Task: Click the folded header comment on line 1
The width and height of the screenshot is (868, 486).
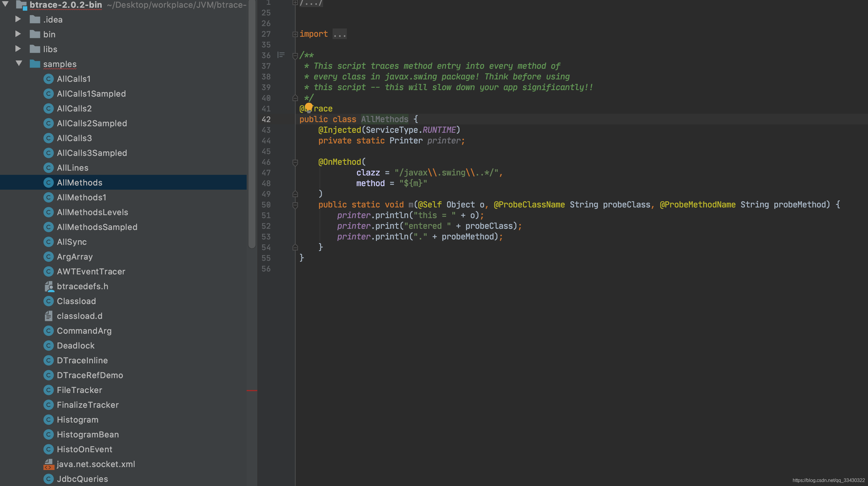Action: [311, 3]
